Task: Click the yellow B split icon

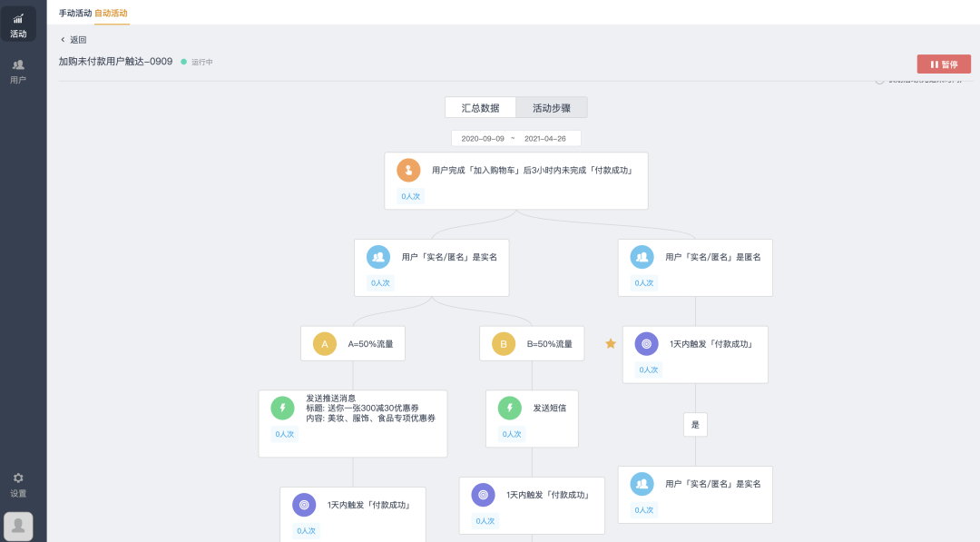Action: point(504,344)
